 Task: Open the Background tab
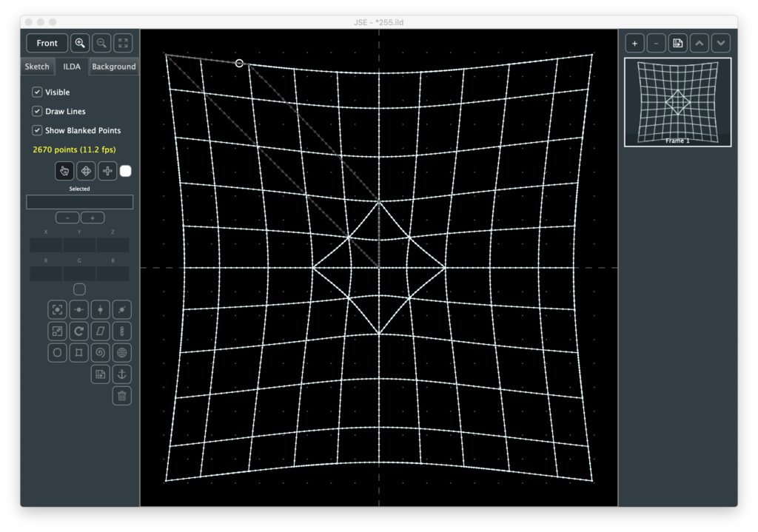coord(114,67)
